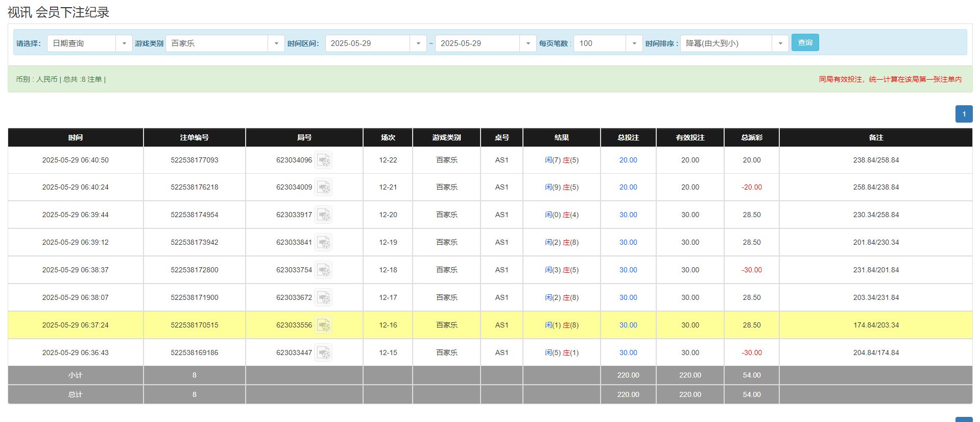Open replay icon for round 623033447
The width and height of the screenshot is (980, 422).
pos(323,353)
